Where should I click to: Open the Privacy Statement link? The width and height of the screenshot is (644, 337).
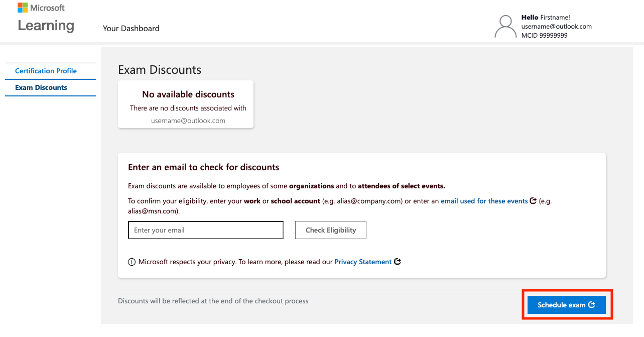[363, 262]
